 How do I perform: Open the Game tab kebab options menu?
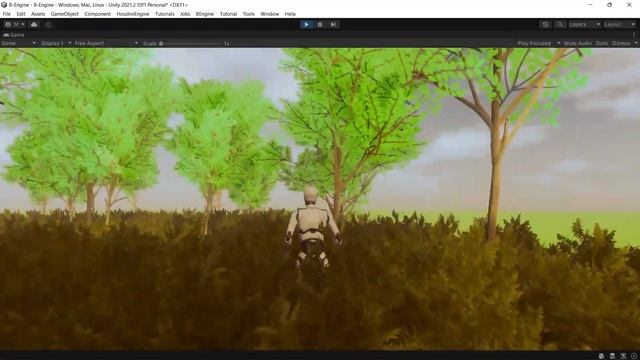click(633, 35)
